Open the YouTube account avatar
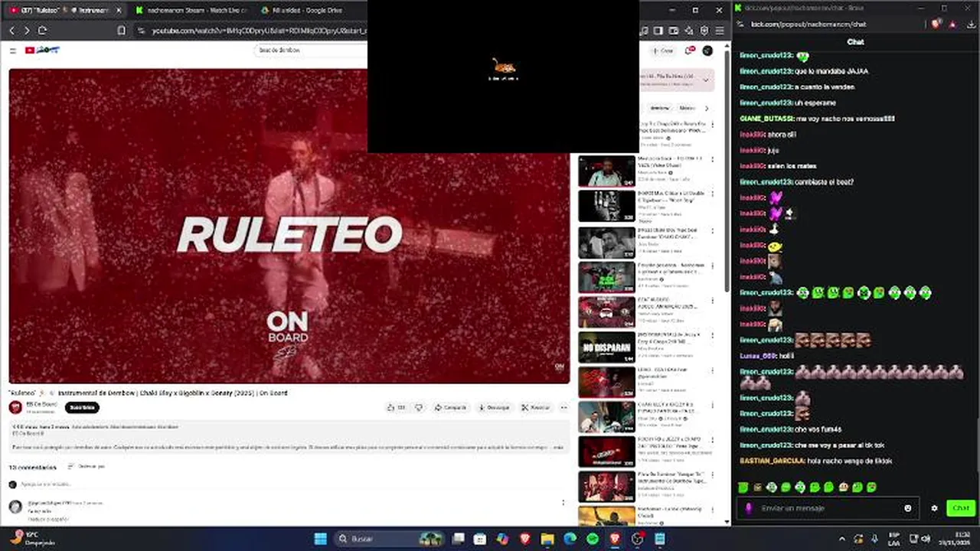 tap(707, 51)
